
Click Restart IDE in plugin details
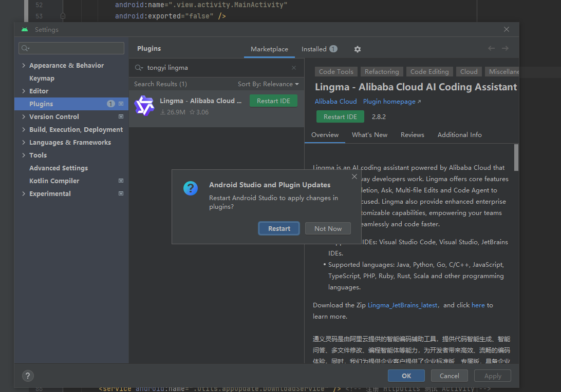340,117
